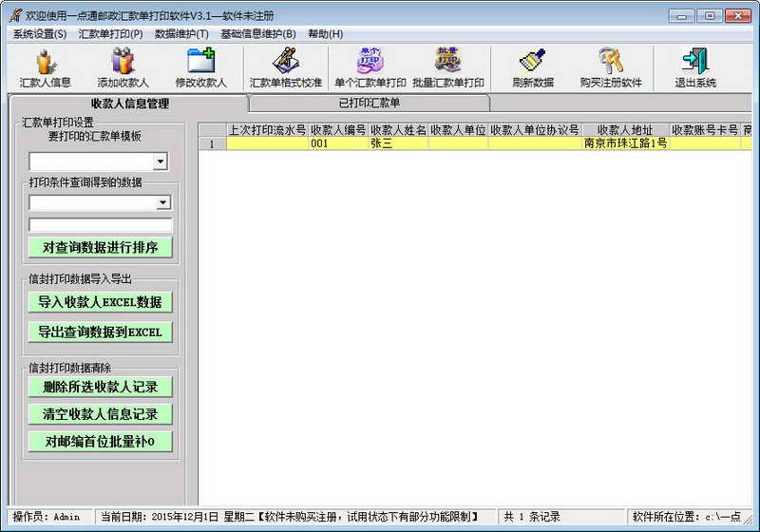Switch to 收款人信息管理 tab

[x=129, y=104]
